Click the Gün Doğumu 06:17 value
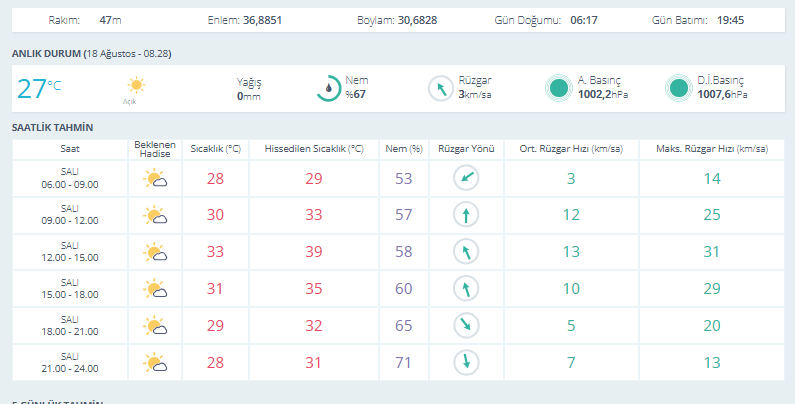The width and height of the screenshot is (795, 404). tap(584, 20)
